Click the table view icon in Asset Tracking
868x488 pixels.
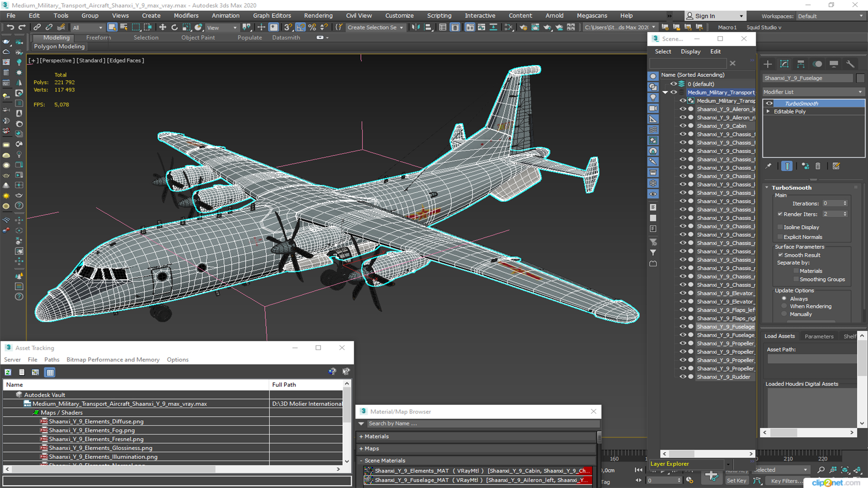[x=50, y=372]
